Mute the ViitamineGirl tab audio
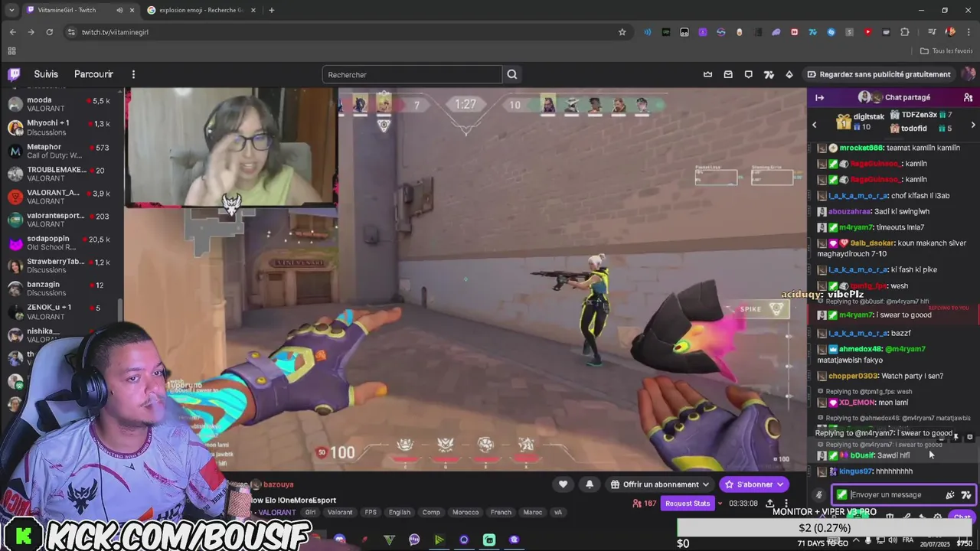 pyautogui.click(x=119, y=10)
